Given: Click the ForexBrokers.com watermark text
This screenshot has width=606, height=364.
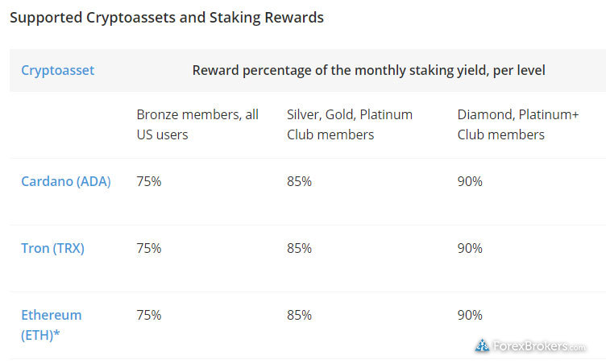Looking at the screenshot, I should [x=539, y=345].
